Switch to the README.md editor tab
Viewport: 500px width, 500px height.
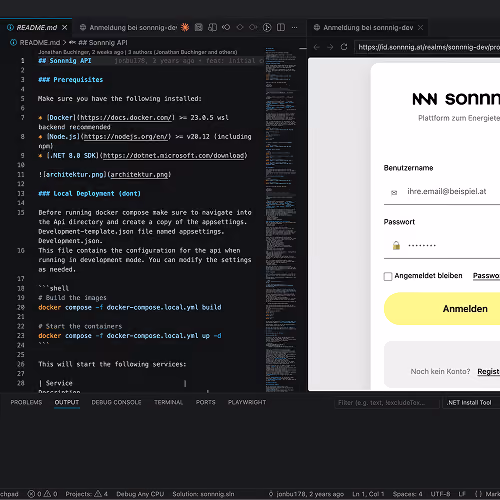coord(37,27)
